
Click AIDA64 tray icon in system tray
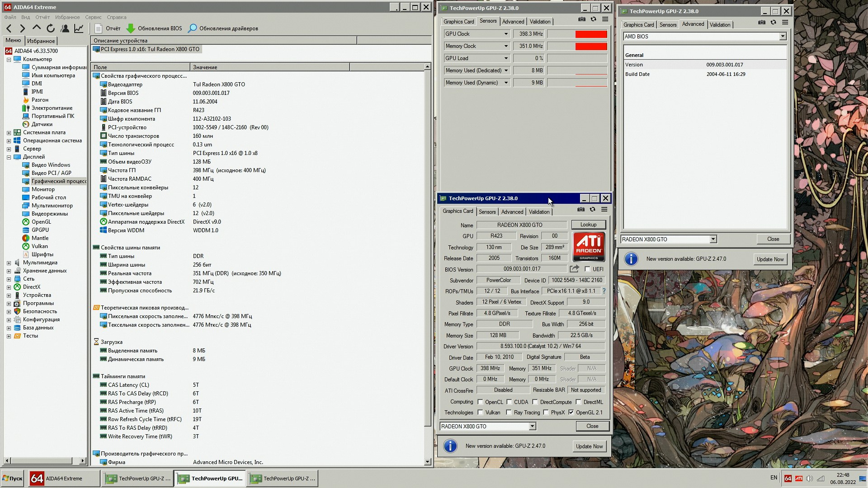(788, 479)
